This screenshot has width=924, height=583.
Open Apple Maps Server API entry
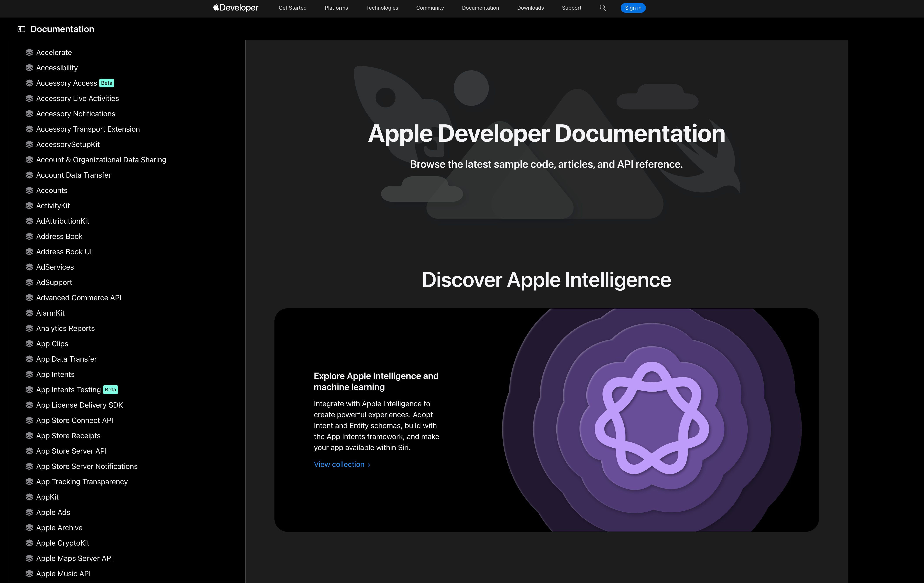pyautogui.click(x=74, y=558)
